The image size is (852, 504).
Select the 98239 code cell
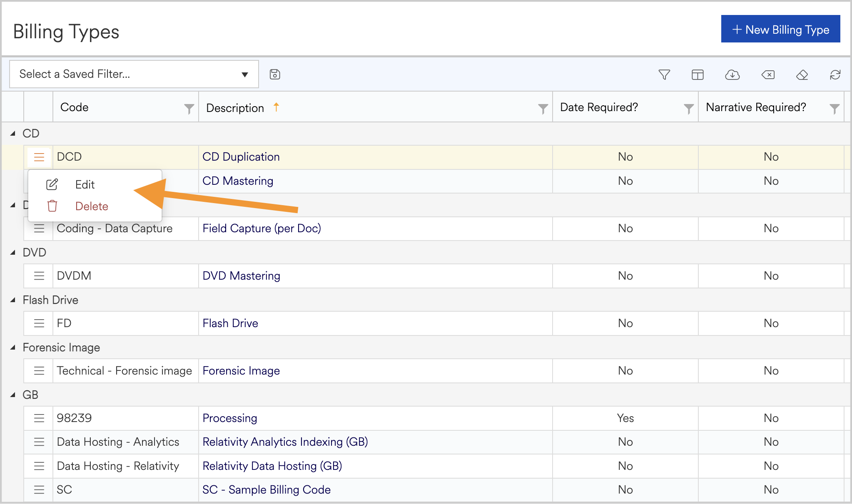click(126, 418)
